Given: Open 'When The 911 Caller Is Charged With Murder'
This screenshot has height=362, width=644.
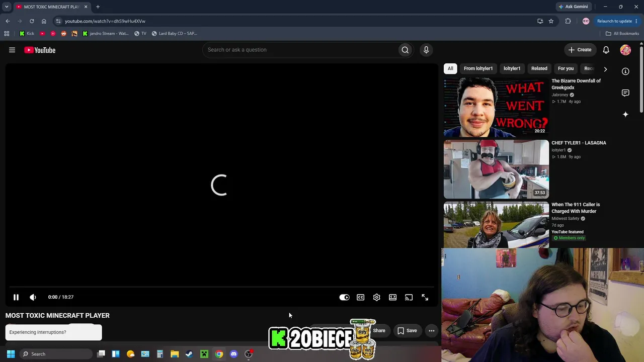Looking at the screenshot, I should point(576,208).
